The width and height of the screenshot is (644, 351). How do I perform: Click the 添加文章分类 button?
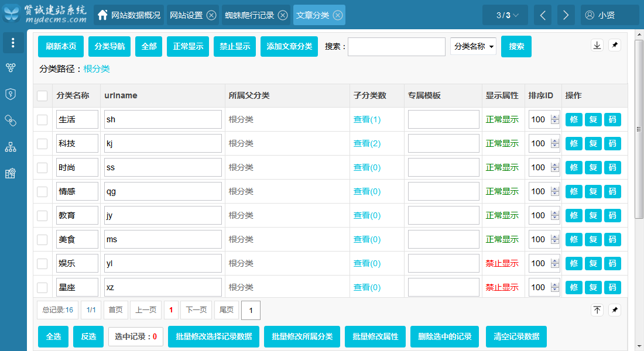(289, 47)
